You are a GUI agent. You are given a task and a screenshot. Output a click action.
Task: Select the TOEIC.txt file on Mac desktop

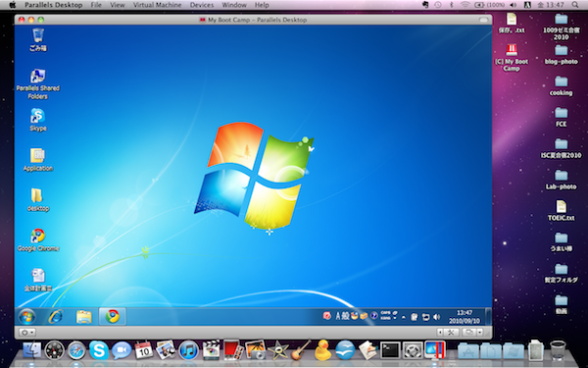pos(561,210)
